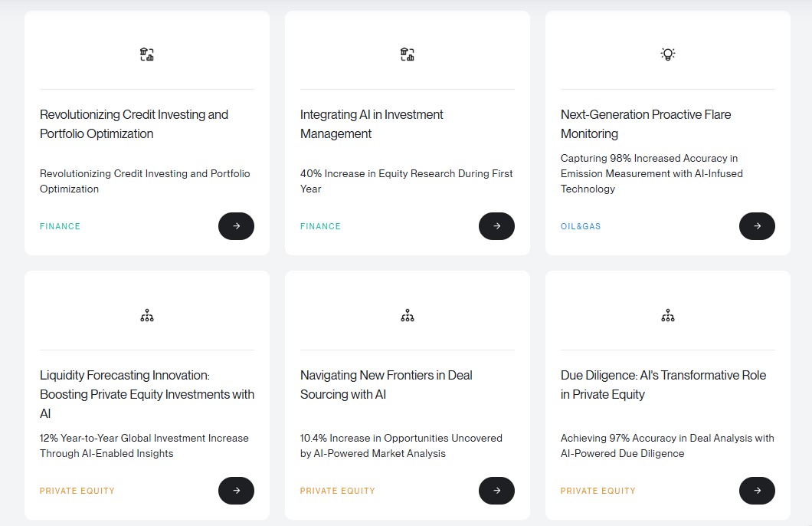Click the OIL&GAS category tag
Viewport: 812px width, 526px height.
pyautogui.click(x=581, y=226)
